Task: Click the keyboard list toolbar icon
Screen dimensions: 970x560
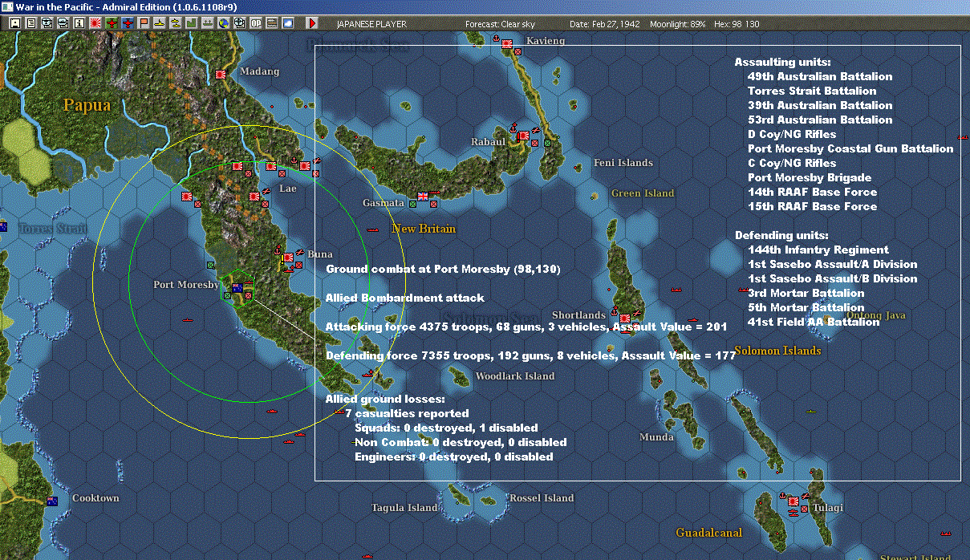Action: coord(272,23)
